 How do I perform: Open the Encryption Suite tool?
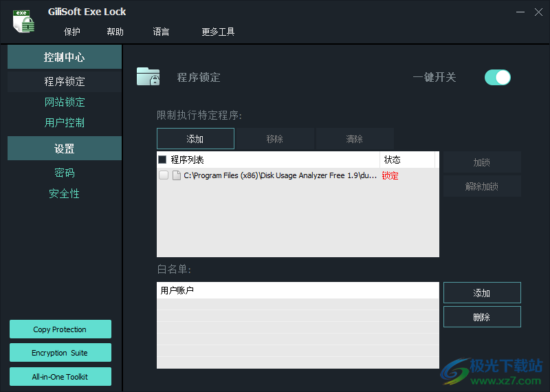click(x=60, y=353)
